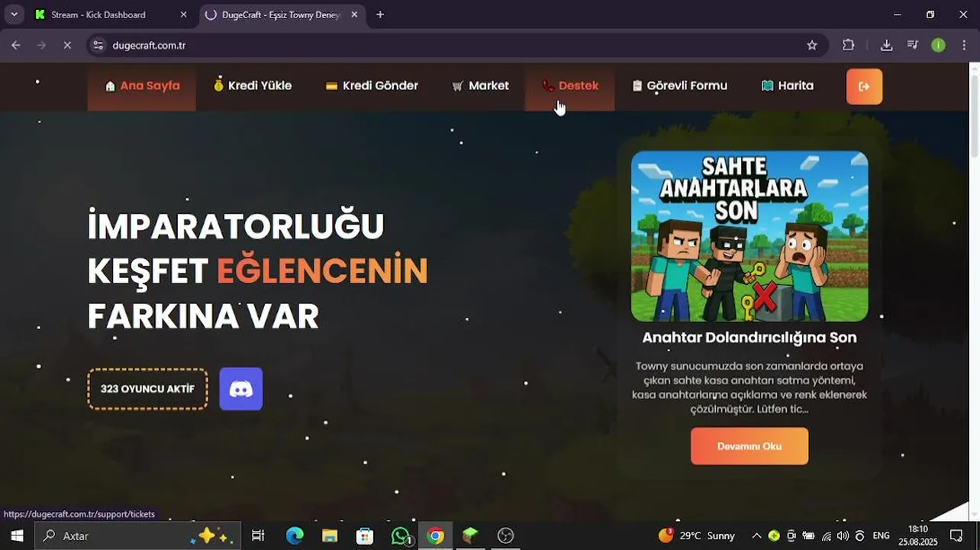Open a new browser tab
The image size is (980, 550).
[380, 15]
